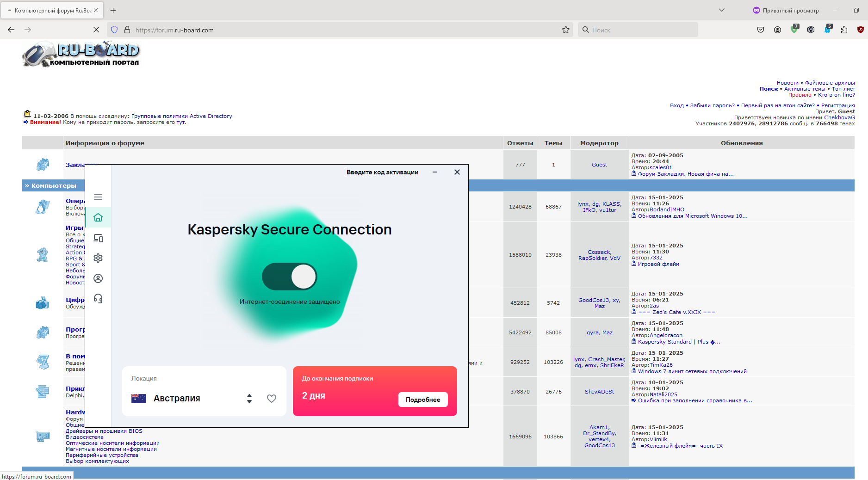Open Pocket save icon
Image resolution: width=868 pixels, height=480 pixels.
pos(761,30)
